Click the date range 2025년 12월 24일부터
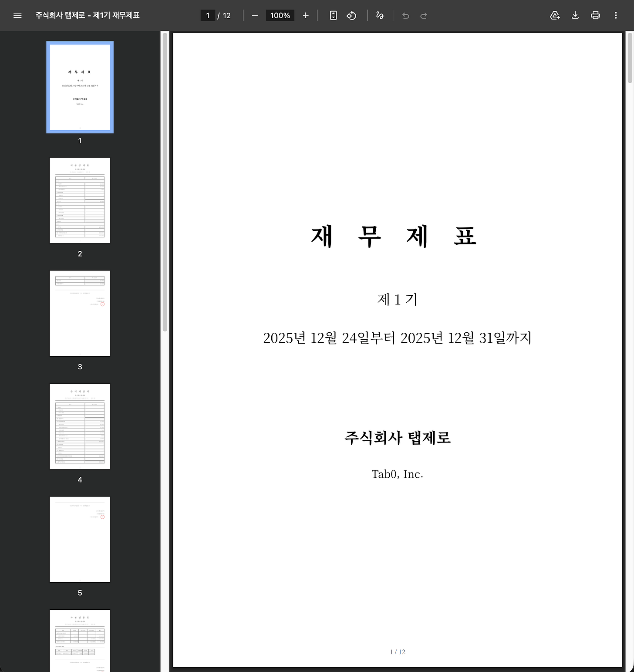The height and width of the screenshot is (672, 634). coord(329,338)
